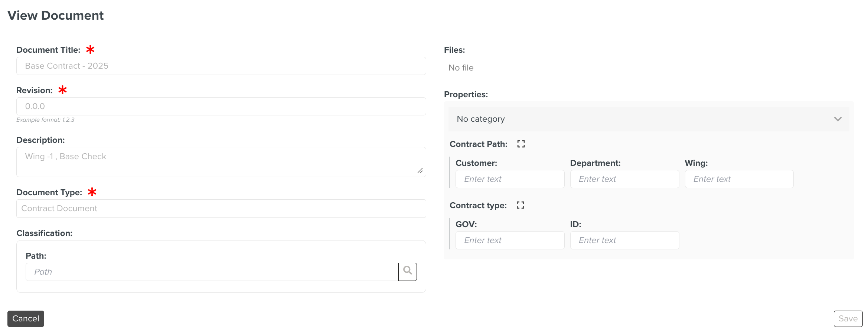868x334 pixels.
Task: Click the search icon beside the Path field
Action: (x=407, y=271)
